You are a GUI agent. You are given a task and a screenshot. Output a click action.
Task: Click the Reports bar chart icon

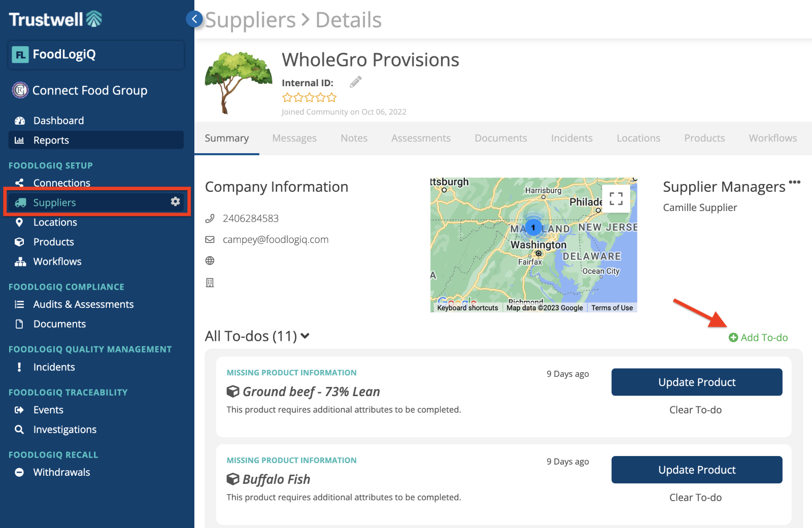[x=19, y=140]
